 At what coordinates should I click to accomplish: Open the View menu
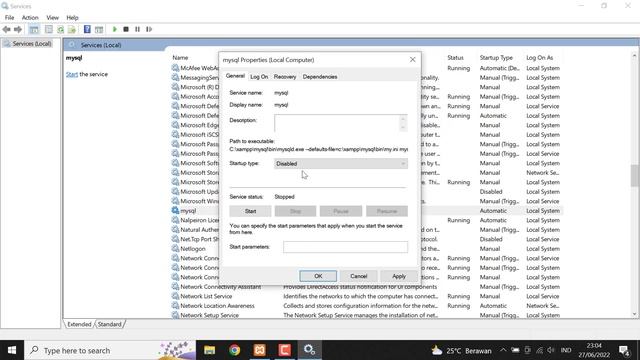coord(52,18)
